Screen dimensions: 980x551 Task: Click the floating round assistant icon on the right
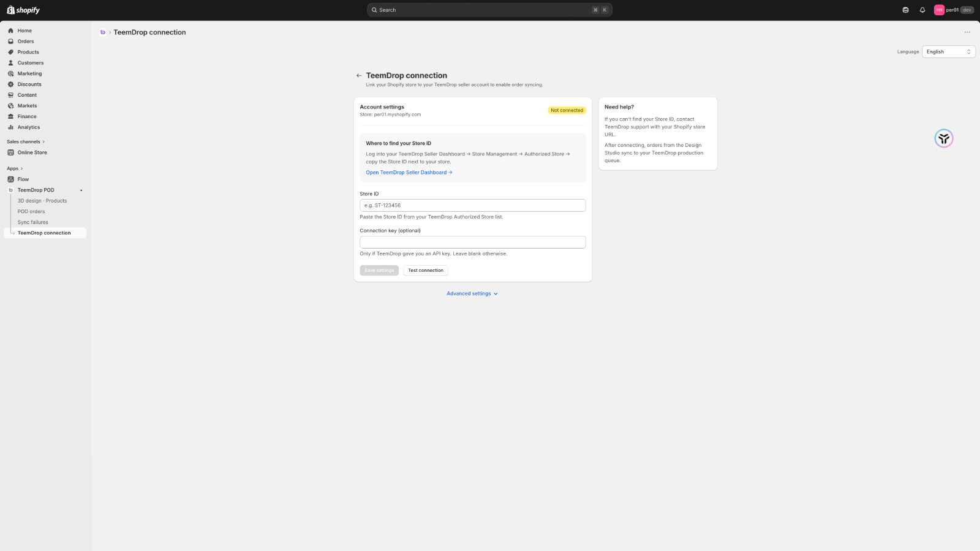944,138
